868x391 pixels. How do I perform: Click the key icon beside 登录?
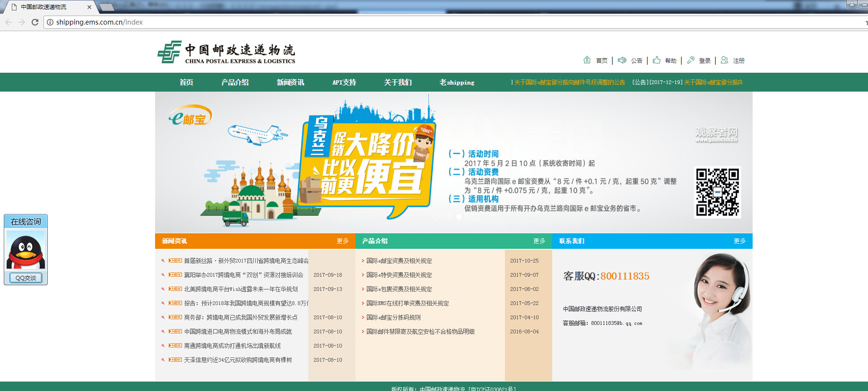click(x=691, y=60)
